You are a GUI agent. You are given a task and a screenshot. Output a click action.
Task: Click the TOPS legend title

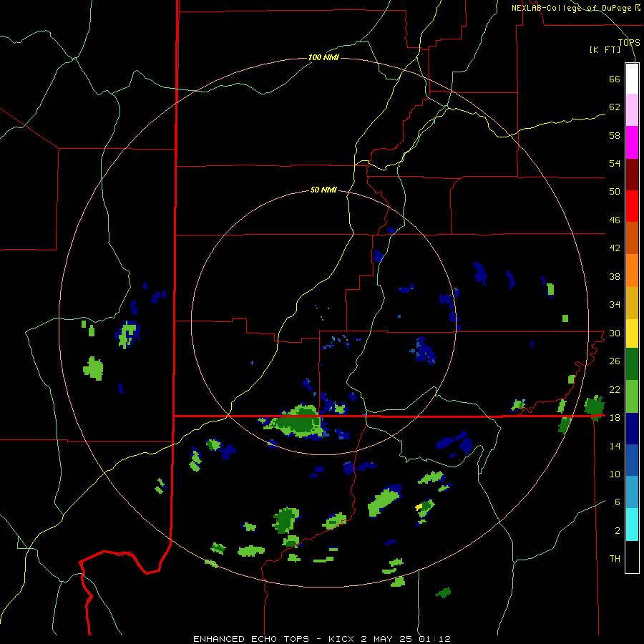629,43
